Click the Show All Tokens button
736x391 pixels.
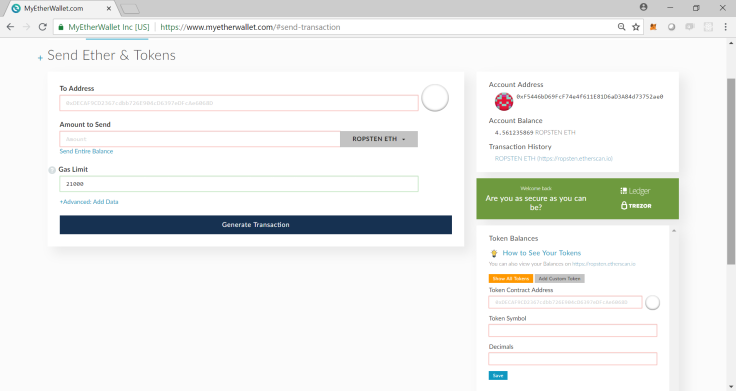[511, 278]
